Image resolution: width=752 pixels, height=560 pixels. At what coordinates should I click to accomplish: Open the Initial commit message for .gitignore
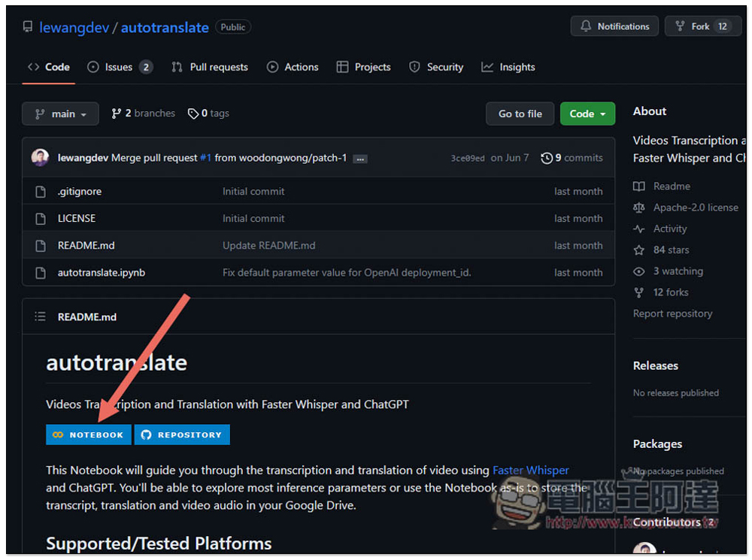click(253, 191)
